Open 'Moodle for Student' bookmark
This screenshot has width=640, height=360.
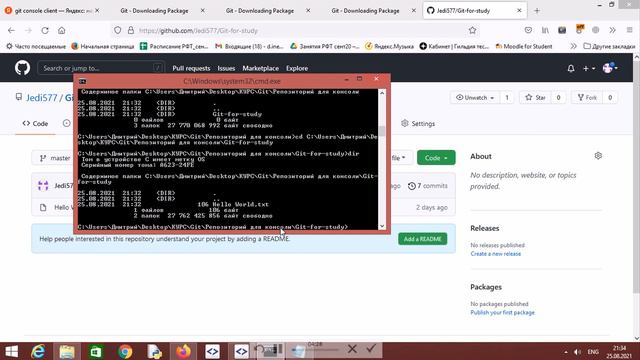coord(524,47)
